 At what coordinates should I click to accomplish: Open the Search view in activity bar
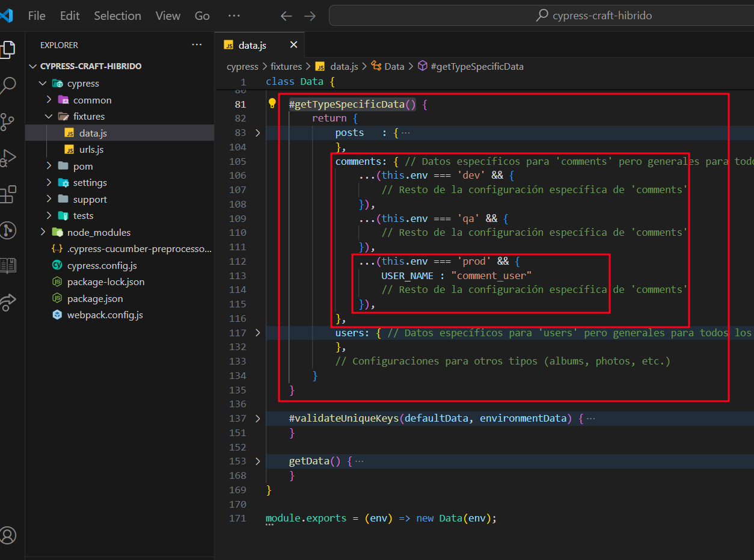[7, 85]
